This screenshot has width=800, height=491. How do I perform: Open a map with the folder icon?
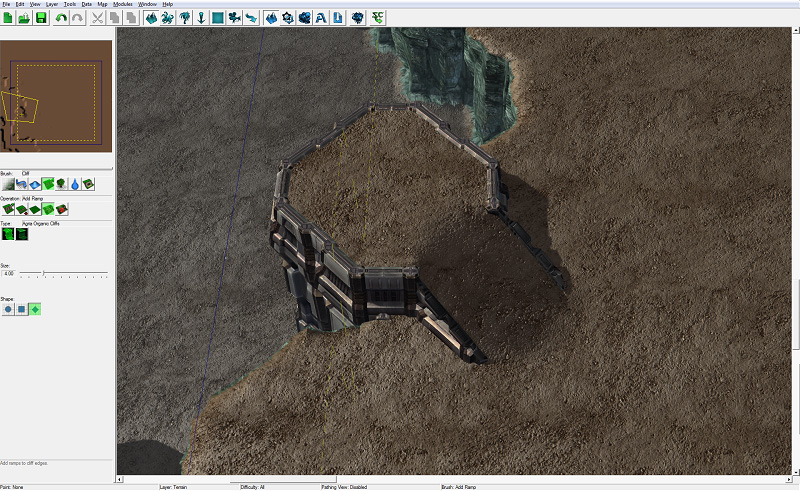(x=24, y=18)
